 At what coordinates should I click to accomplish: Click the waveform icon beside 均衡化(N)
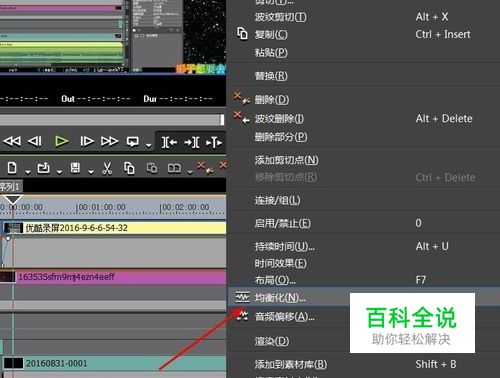click(242, 297)
